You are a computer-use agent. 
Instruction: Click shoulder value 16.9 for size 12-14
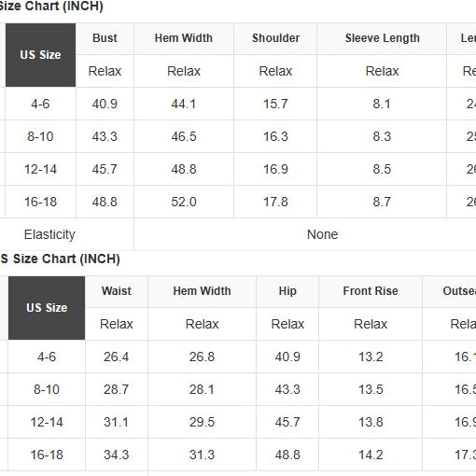[x=275, y=169]
